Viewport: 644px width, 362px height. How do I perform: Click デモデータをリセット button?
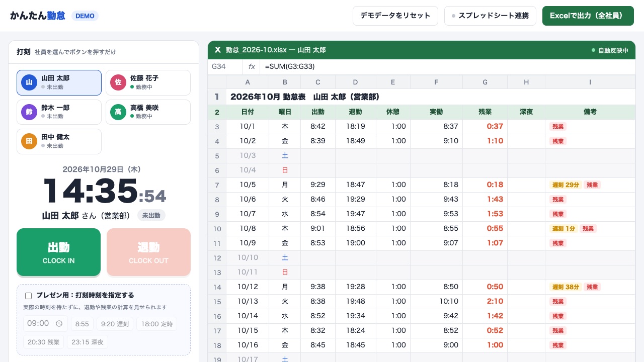point(395,16)
